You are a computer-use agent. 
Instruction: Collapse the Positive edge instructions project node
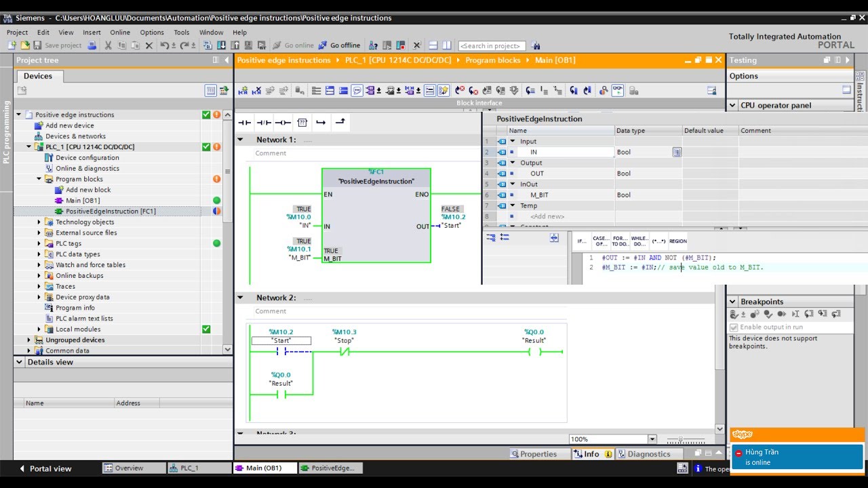point(19,115)
